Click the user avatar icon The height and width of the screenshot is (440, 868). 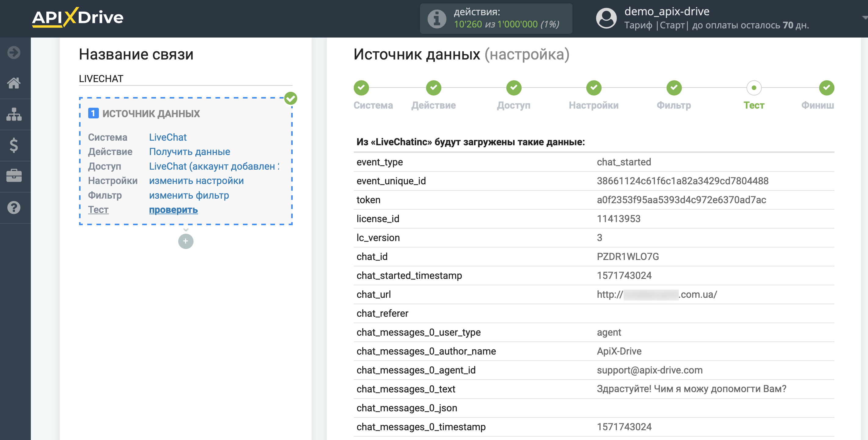pyautogui.click(x=606, y=18)
